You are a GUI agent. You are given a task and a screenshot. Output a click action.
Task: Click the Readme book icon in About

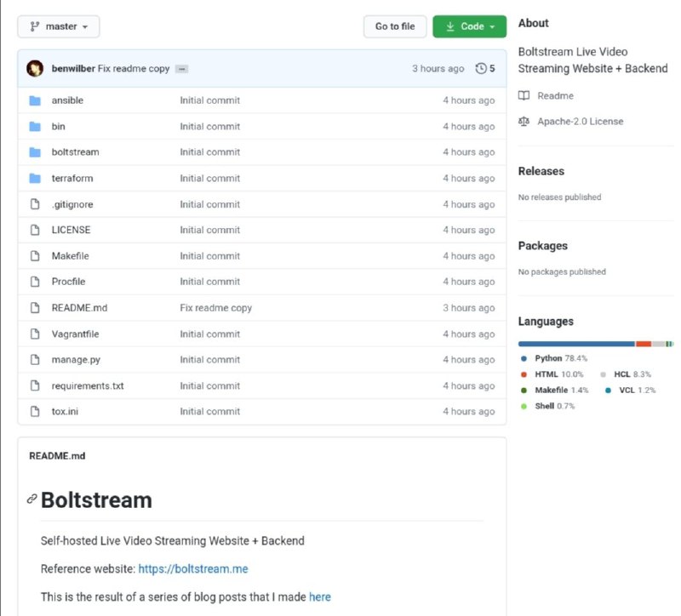click(x=524, y=95)
